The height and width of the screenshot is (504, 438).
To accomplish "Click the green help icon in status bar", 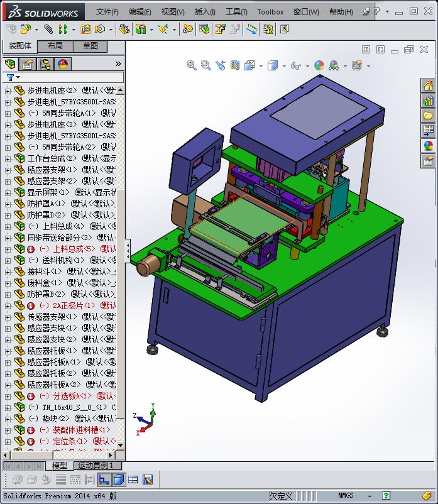I will (386, 495).
